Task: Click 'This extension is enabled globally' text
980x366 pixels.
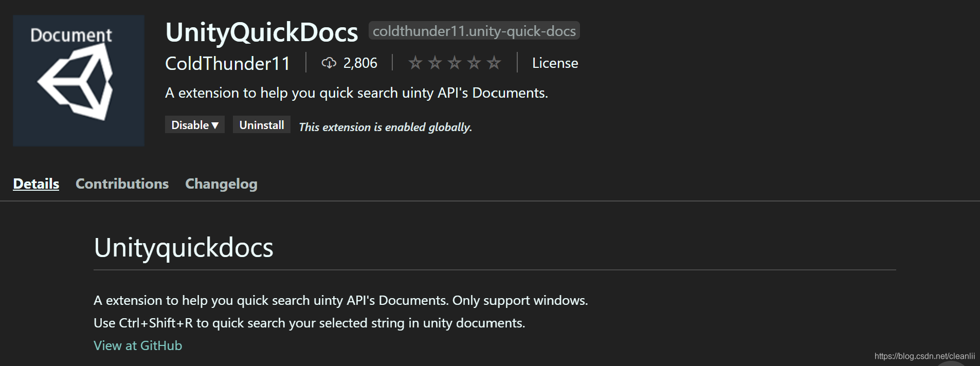Action: tap(386, 127)
